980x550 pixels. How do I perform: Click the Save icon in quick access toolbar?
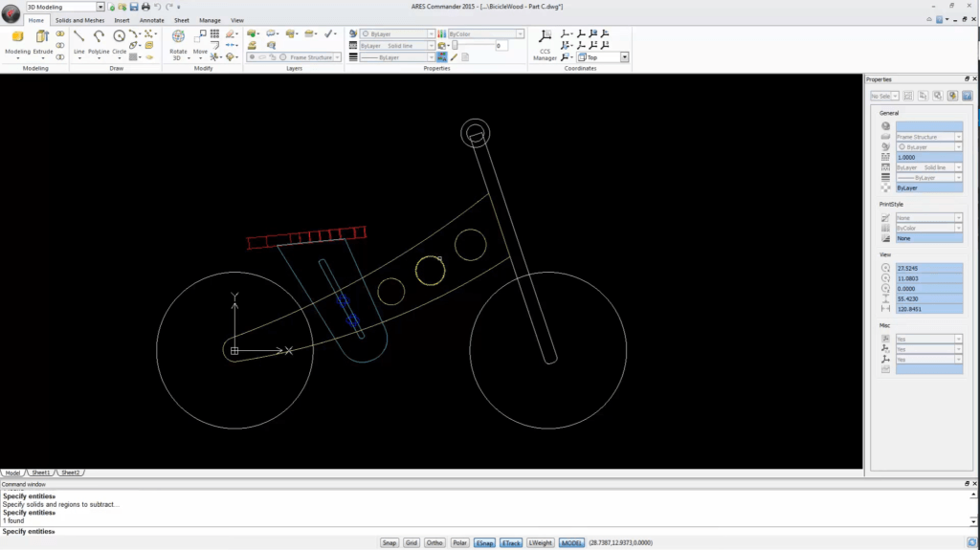coord(134,7)
